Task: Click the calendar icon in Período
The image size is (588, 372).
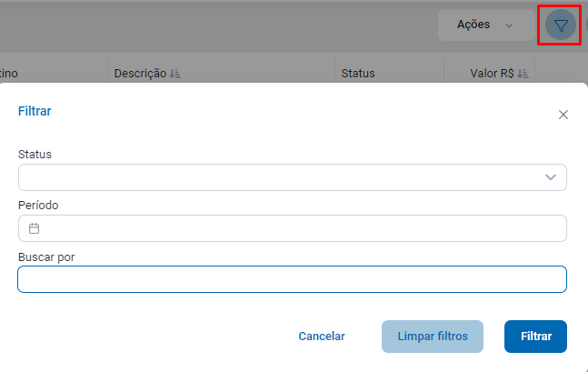Action: coord(35,228)
